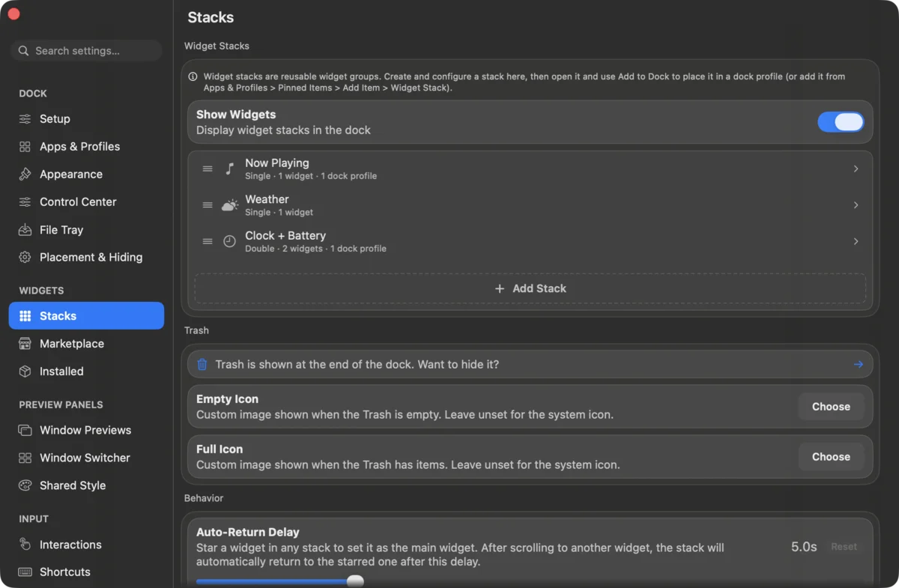Click the Setup sliders icon in sidebar
The width and height of the screenshot is (899, 588).
tap(25, 119)
